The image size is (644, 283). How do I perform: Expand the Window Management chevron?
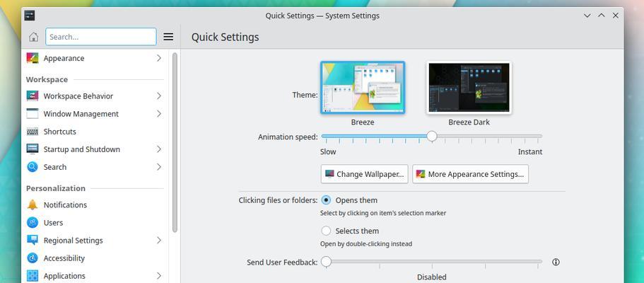[x=159, y=113]
